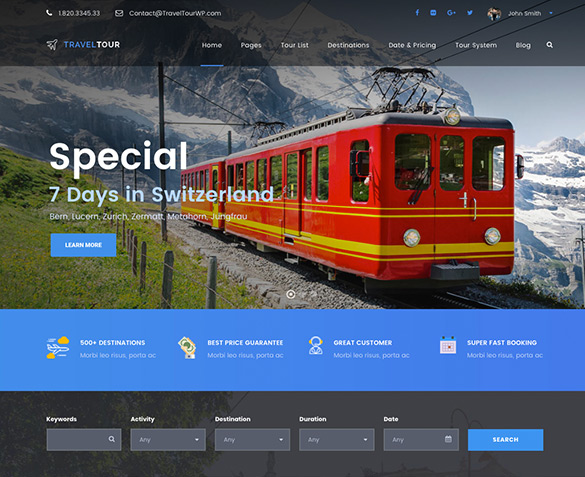This screenshot has width=585, height=477.
Task: Expand the John Smith account dropdown
Action: [x=551, y=13]
